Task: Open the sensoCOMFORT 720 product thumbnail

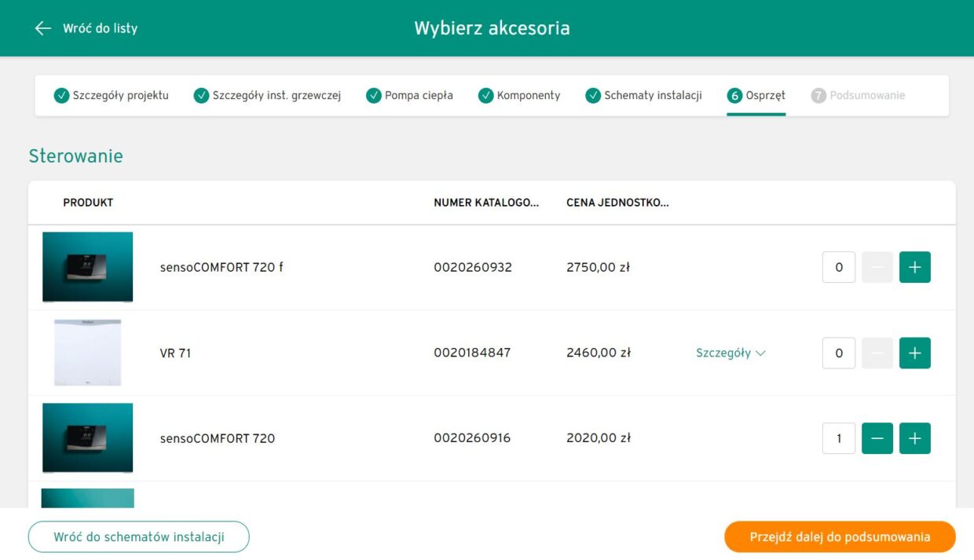Action: pyautogui.click(x=88, y=437)
